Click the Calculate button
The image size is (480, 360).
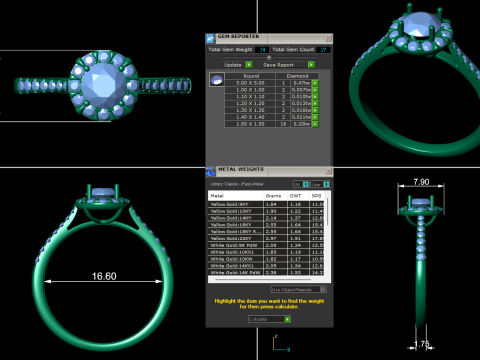click(x=269, y=319)
